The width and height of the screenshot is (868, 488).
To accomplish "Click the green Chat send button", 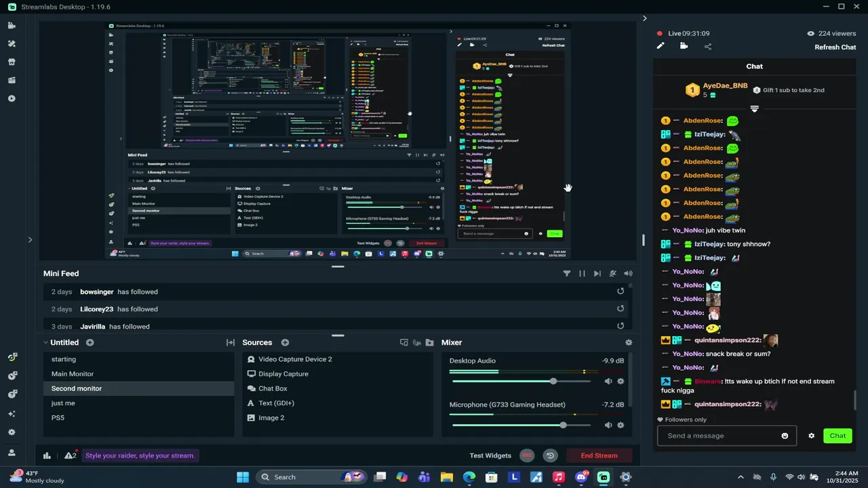I will [x=837, y=436].
